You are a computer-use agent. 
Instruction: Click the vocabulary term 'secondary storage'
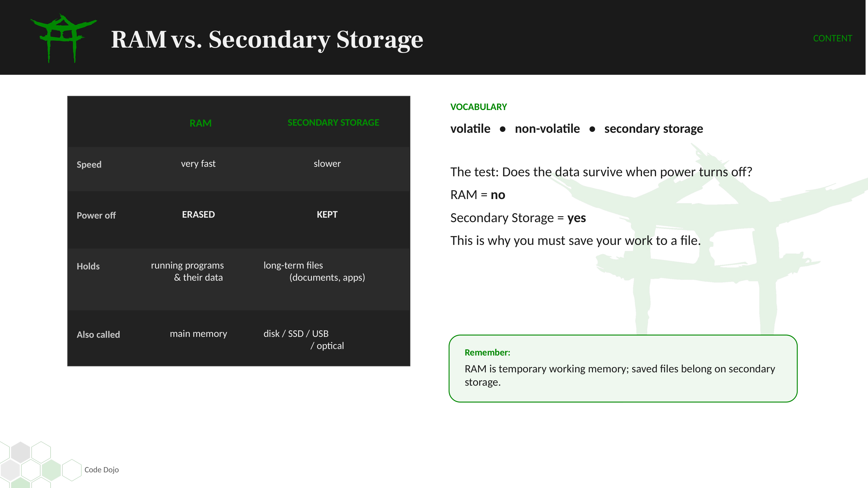click(x=653, y=129)
